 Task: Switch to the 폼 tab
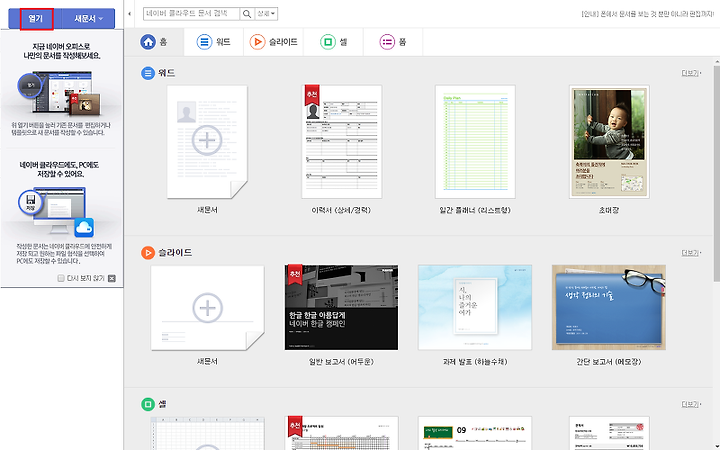point(393,42)
